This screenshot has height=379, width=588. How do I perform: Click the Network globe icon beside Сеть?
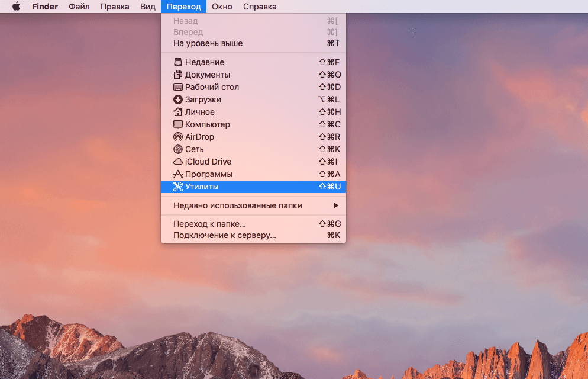(177, 149)
